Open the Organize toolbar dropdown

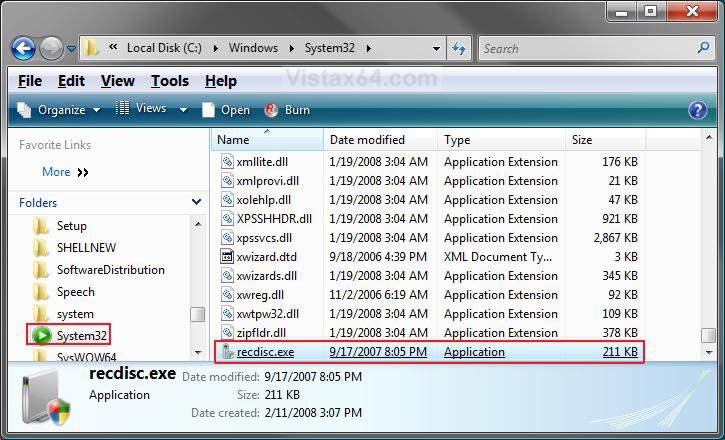click(59, 110)
